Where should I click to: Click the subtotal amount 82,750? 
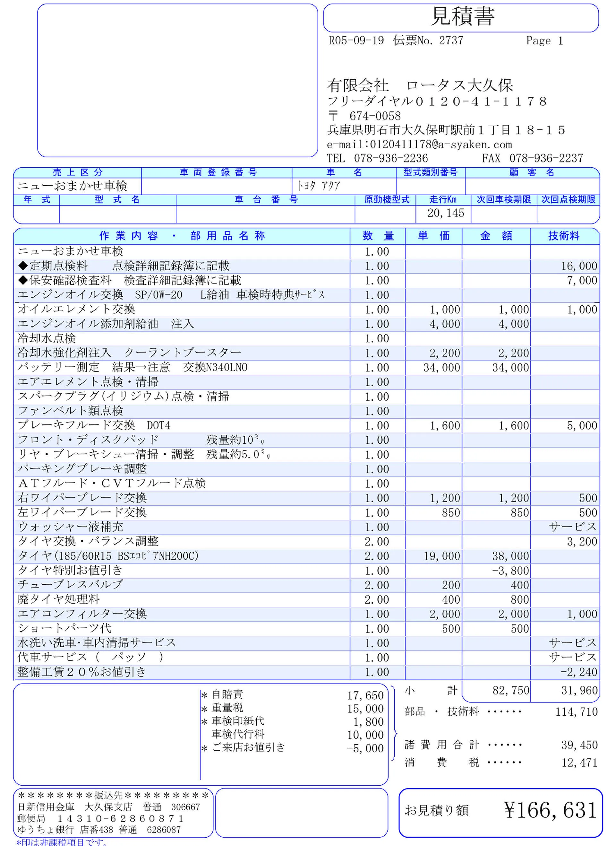[x=510, y=691]
